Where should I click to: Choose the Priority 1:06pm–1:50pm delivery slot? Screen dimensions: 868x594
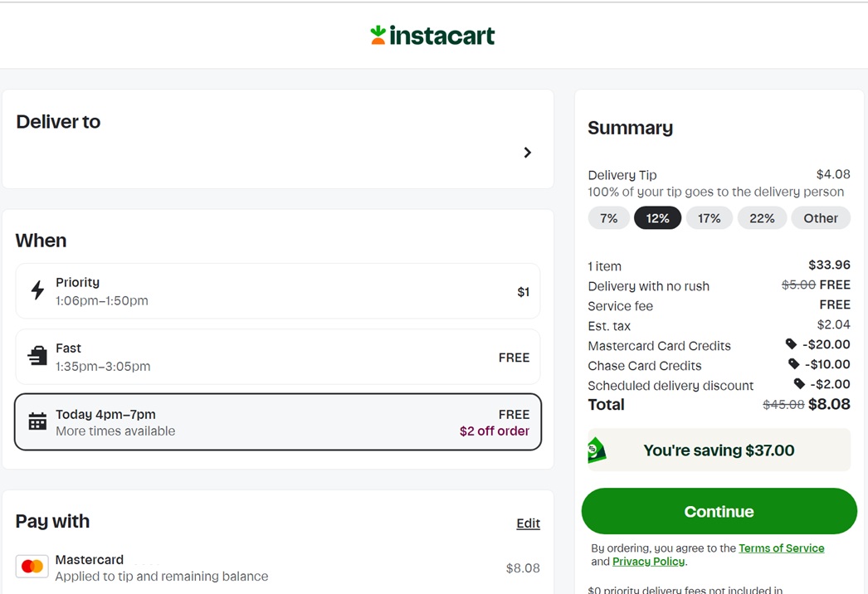click(277, 291)
